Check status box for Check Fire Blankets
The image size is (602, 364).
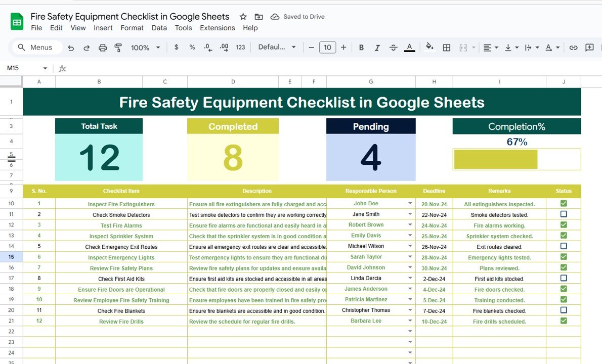click(x=564, y=310)
